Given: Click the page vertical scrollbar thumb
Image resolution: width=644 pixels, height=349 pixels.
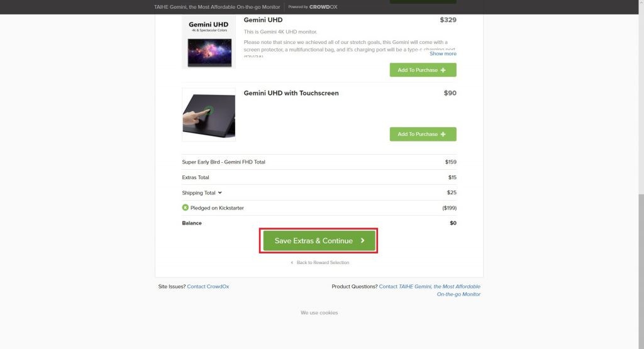Looking at the screenshot, I should pyautogui.click(x=641, y=271).
